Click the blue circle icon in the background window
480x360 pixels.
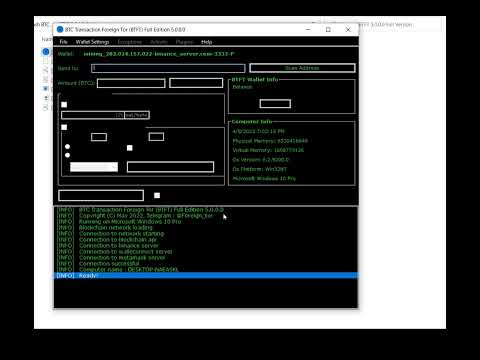(x=46, y=52)
